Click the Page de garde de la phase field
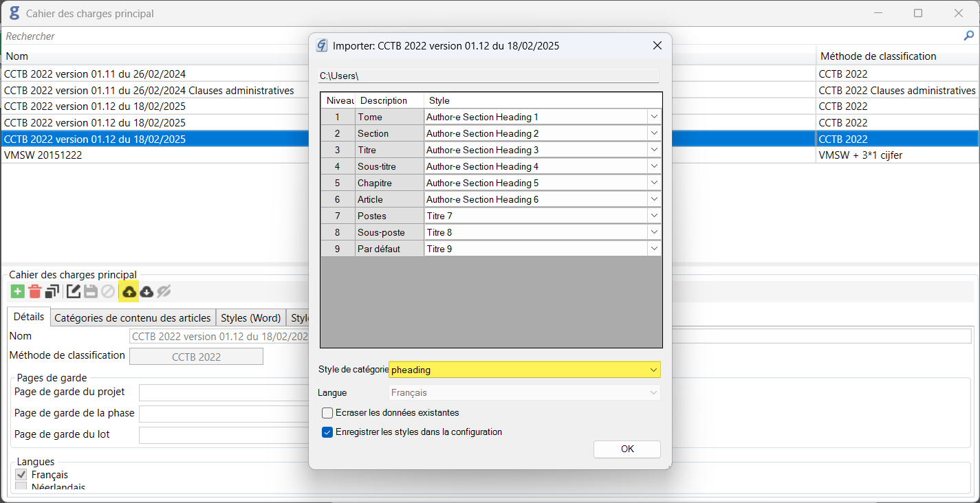 click(x=224, y=414)
